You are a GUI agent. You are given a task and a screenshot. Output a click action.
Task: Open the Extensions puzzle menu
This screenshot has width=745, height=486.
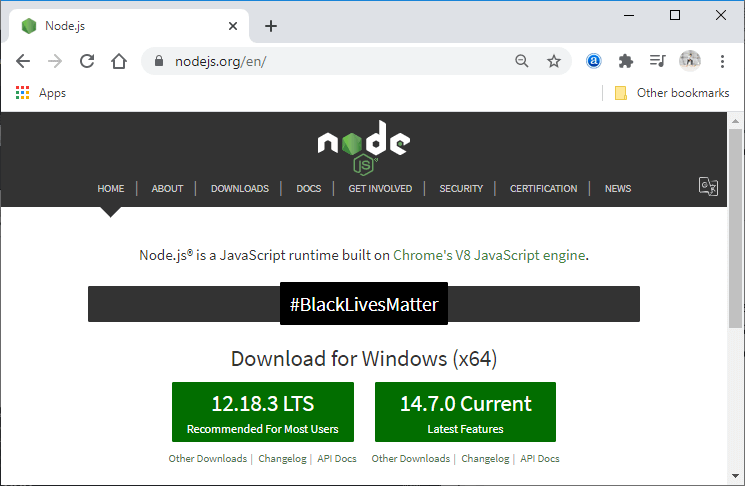click(x=626, y=61)
